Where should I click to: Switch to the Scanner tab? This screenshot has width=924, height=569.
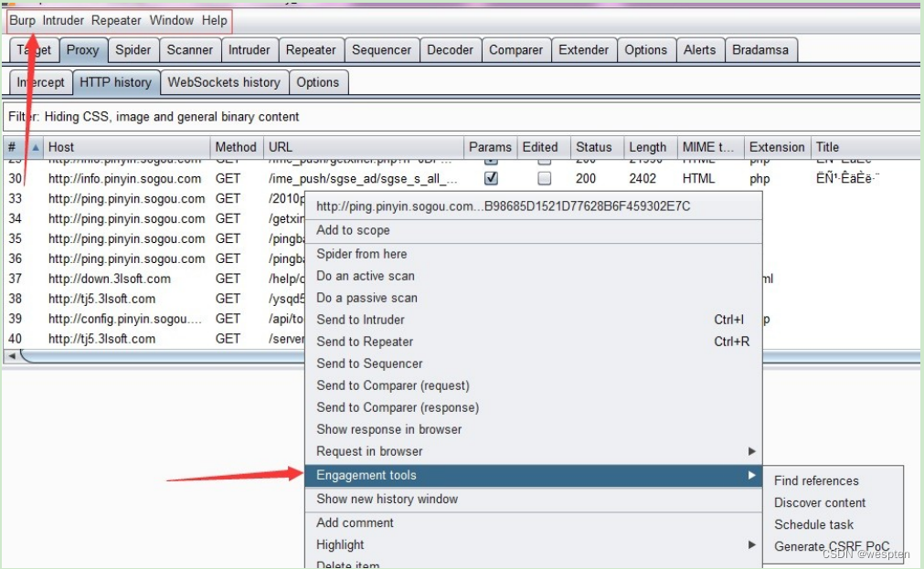(190, 50)
